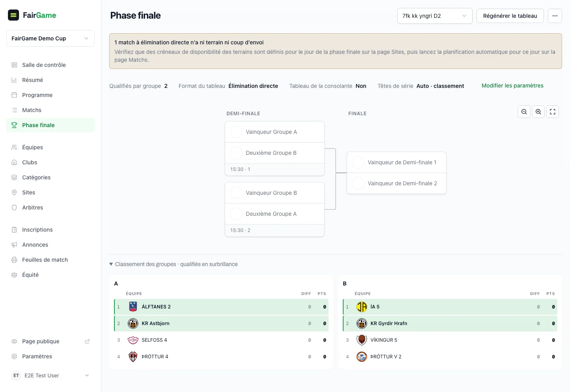Viewport: 570px width, 392px height.
Task: Click the Résumé sidebar entry
Action: coord(50,80)
